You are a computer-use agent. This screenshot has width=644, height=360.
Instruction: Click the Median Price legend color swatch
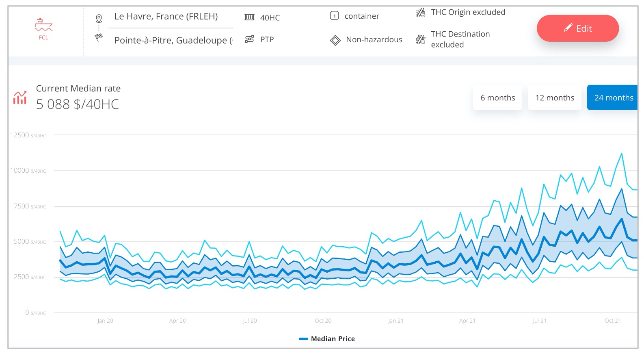(x=304, y=339)
